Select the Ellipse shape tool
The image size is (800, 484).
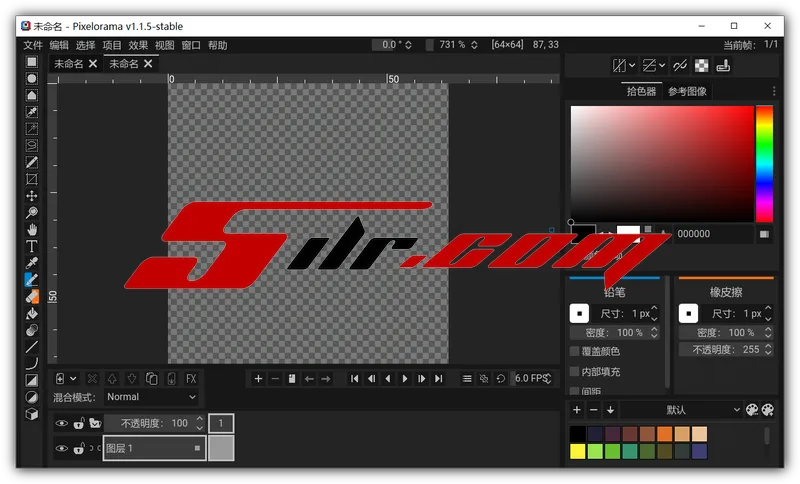click(32, 397)
